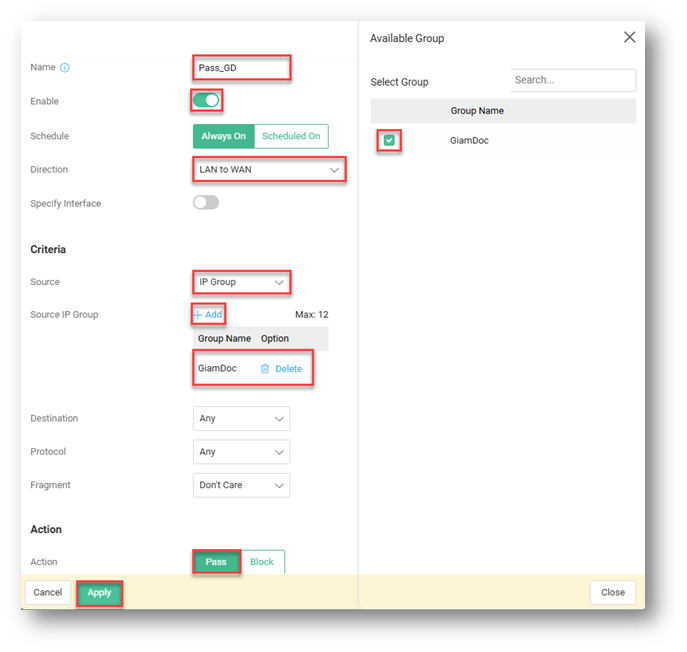Viewport: 687px width, 652px height.
Task: Choose the Block action
Action: point(262,562)
